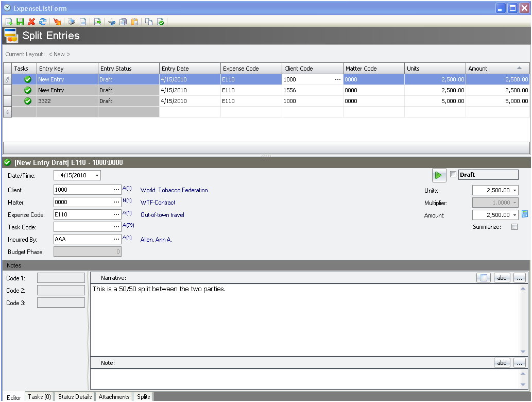Viewport: 532px width, 402px height.
Task: Click the green play workflow button
Action: tap(439, 175)
